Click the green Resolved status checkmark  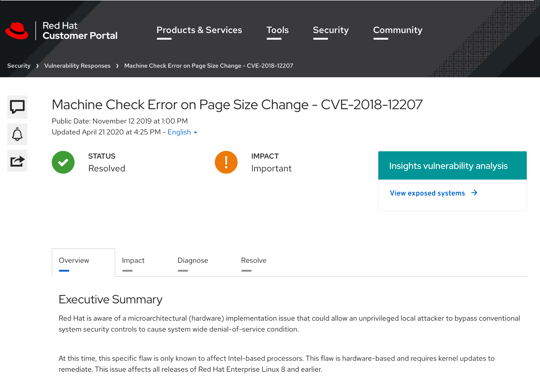(63, 162)
